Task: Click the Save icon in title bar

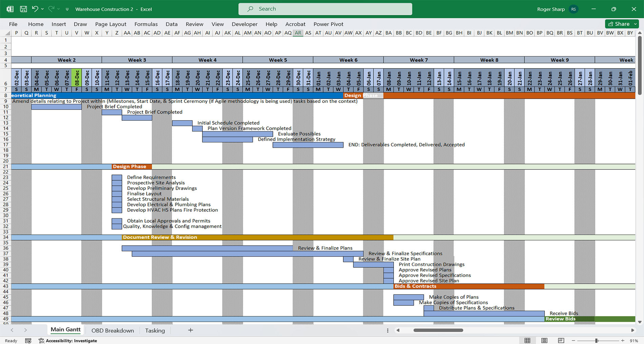Action: [x=23, y=9]
